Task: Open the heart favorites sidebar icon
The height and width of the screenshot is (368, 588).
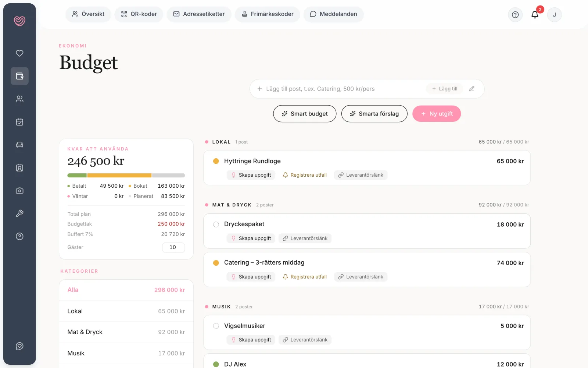Action: [x=19, y=53]
